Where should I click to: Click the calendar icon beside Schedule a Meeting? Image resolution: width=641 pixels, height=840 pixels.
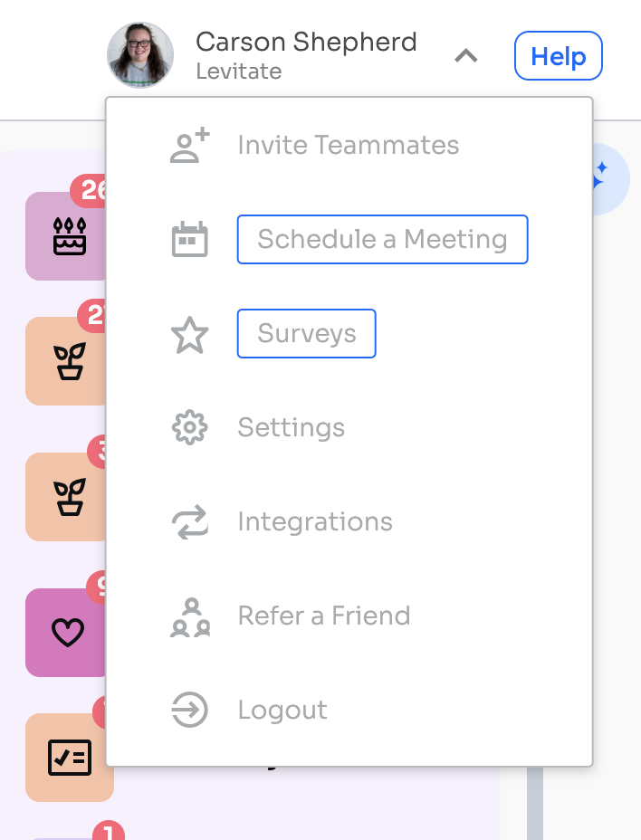189,239
